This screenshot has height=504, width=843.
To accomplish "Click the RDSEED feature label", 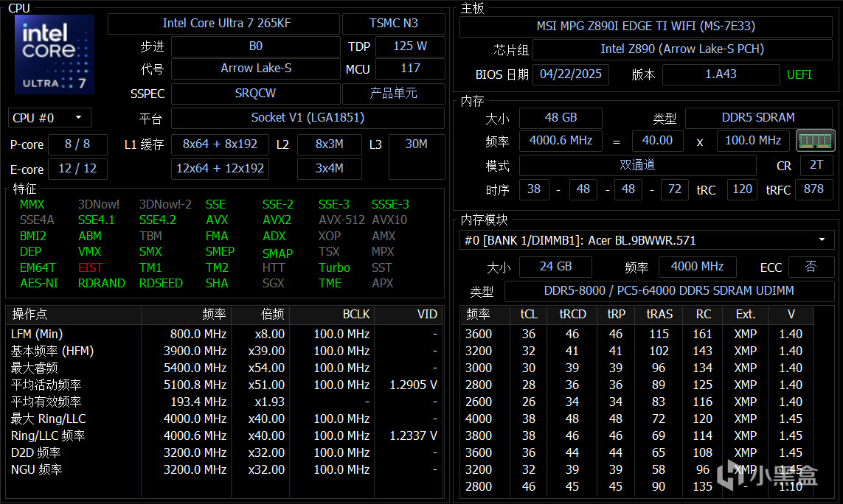I will point(161,283).
